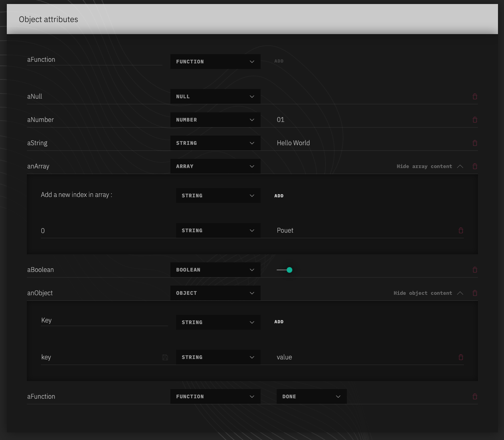The width and height of the screenshot is (504, 440).
Task: Delete the bottom aFunction attribute trash icon
Action: pos(475,396)
